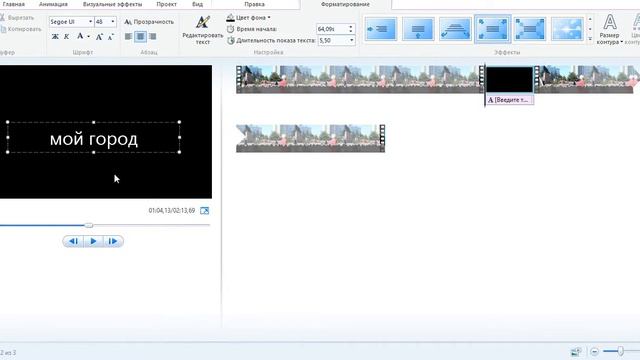Select the fly-in from bottom text effect
Viewport: 640px width, 360px height.
(x=418, y=29)
